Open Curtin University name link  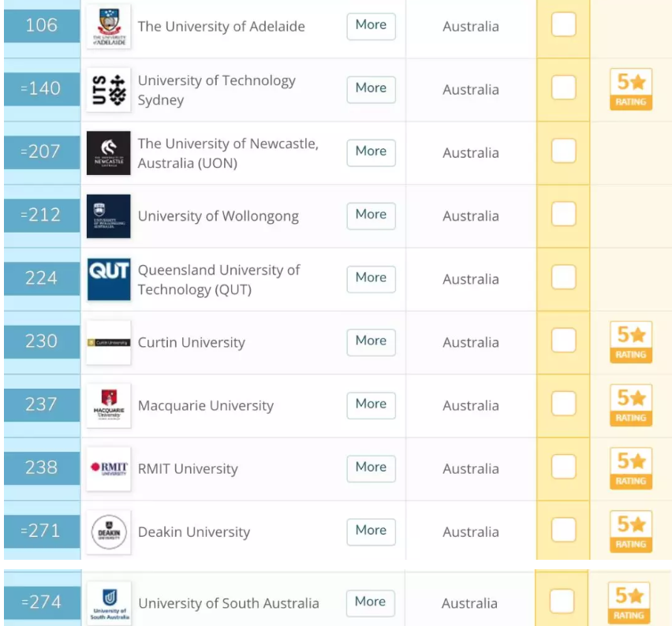click(191, 343)
